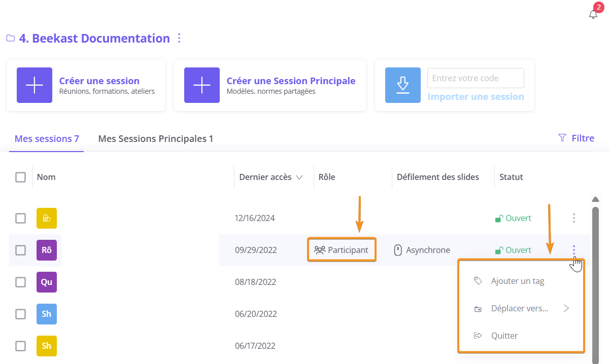Viewport: 610px width, 364px height.
Task: Click the Créer une session link
Action: (99, 81)
